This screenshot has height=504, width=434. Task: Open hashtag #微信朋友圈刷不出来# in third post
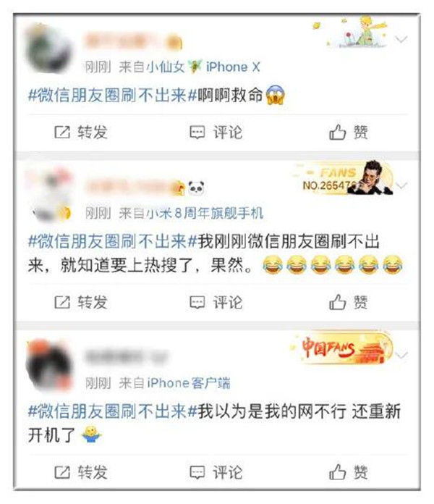[112, 411]
